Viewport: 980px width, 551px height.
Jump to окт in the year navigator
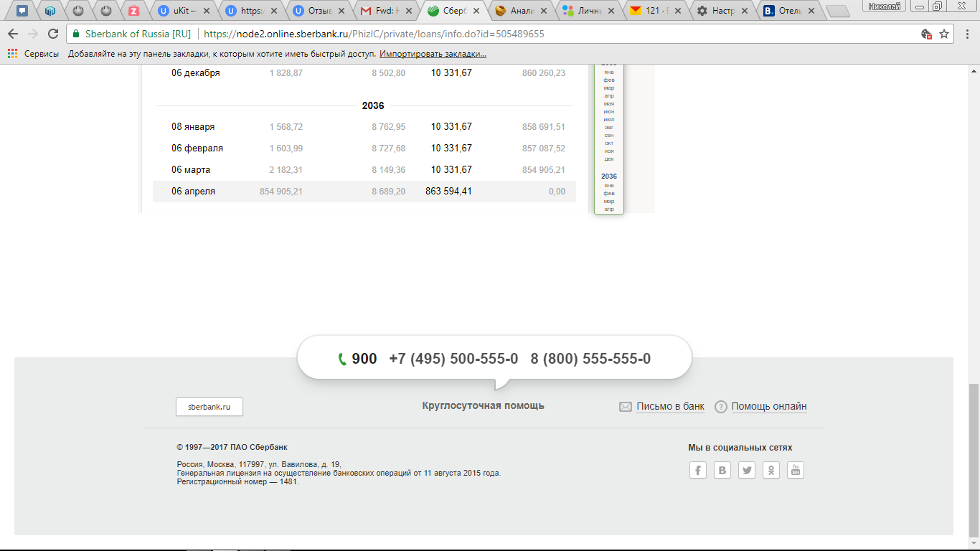pyautogui.click(x=609, y=143)
